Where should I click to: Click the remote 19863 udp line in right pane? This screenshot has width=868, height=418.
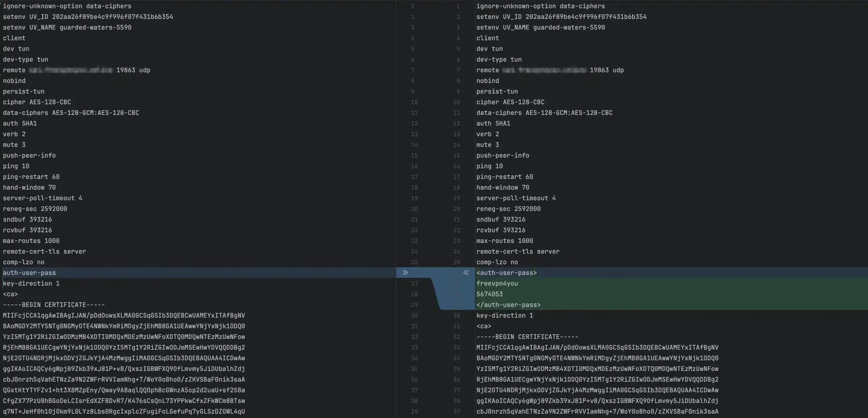click(x=550, y=70)
